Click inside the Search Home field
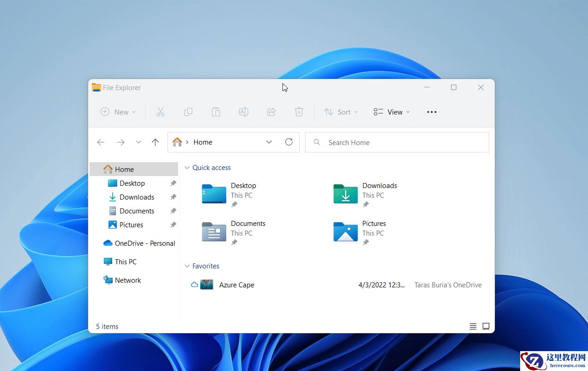The width and height of the screenshot is (588, 371). [397, 142]
